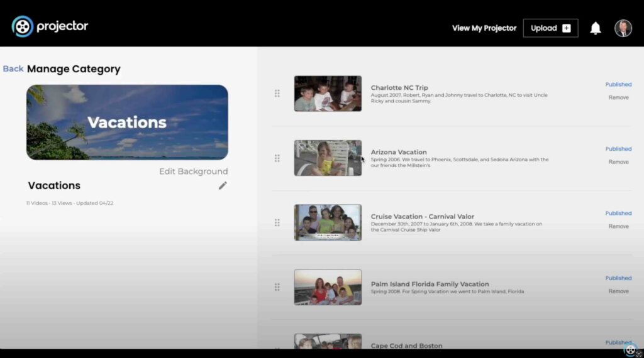
Task: Click the Charlotte NC Trip description text
Action: pos(459,98)
